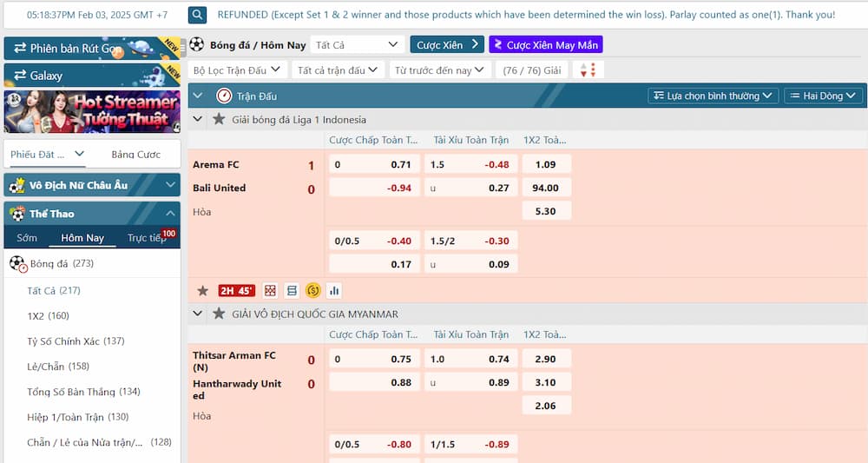
Task: Toggle favorite star for Myanmar national league
Action: (219, 314)
